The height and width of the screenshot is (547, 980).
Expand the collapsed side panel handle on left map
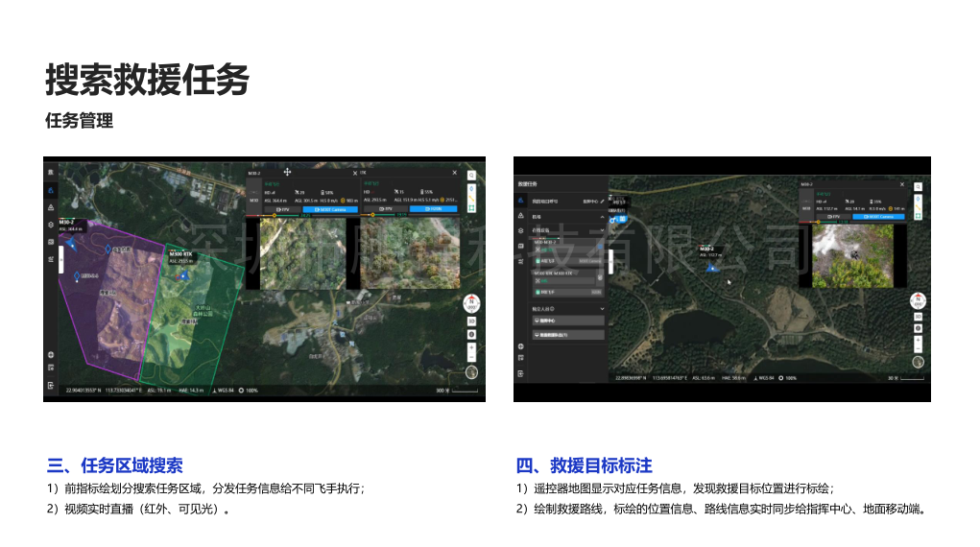click(x=61, y=259)
